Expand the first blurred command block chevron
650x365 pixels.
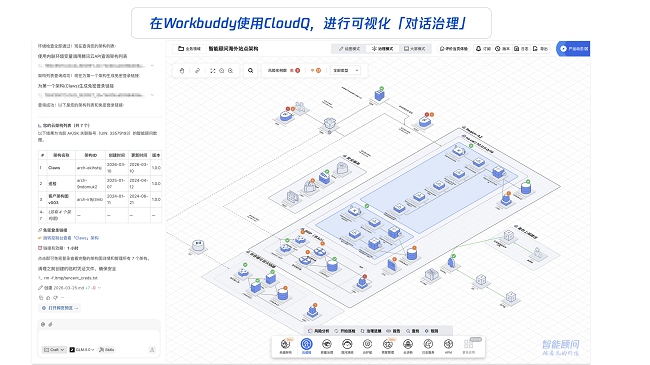[152, 66]
